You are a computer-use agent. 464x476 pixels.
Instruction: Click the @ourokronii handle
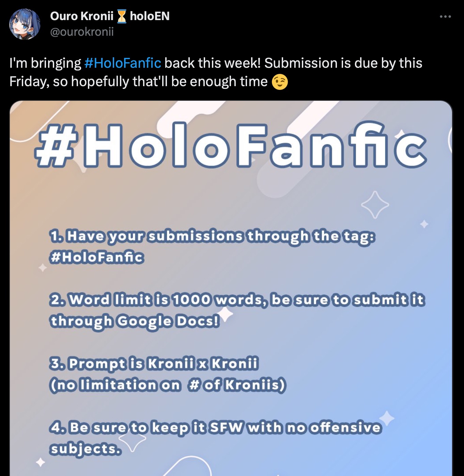coord(82,32)
